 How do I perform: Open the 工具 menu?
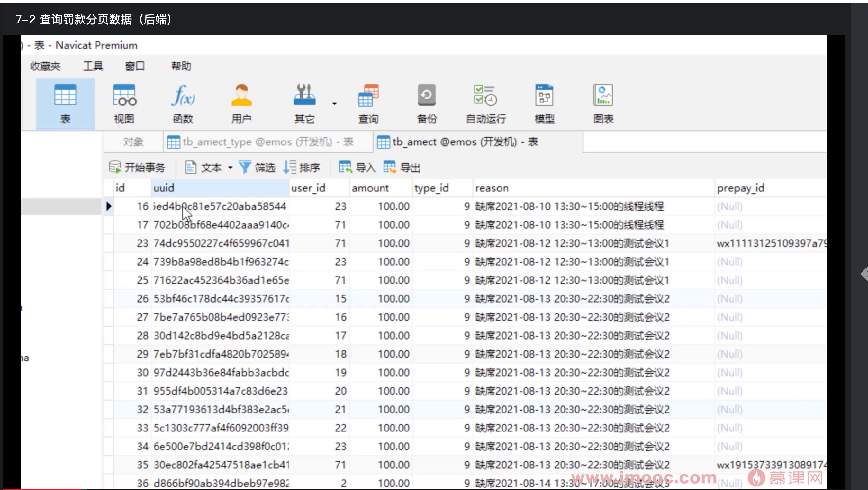tap(93, 66)
